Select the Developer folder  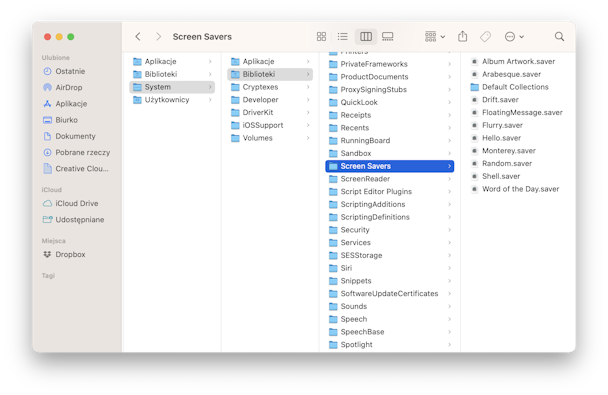(270, 100)
